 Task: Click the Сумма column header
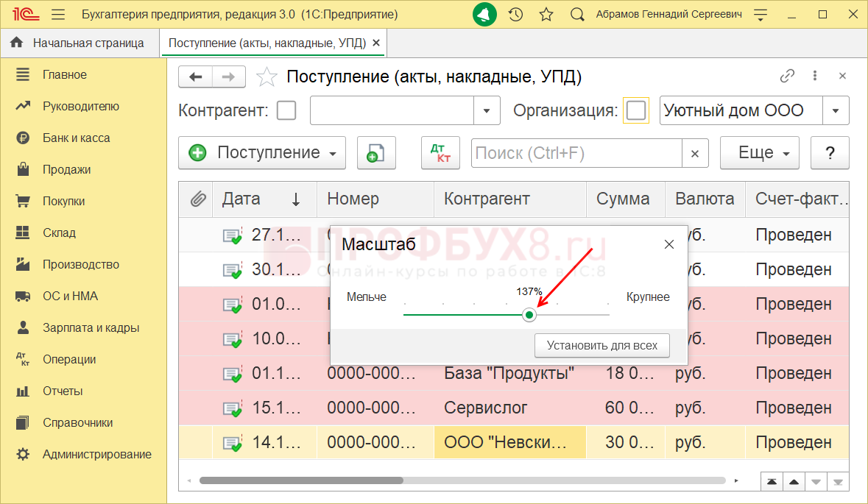pyautogui.click(x=626, y=199)
